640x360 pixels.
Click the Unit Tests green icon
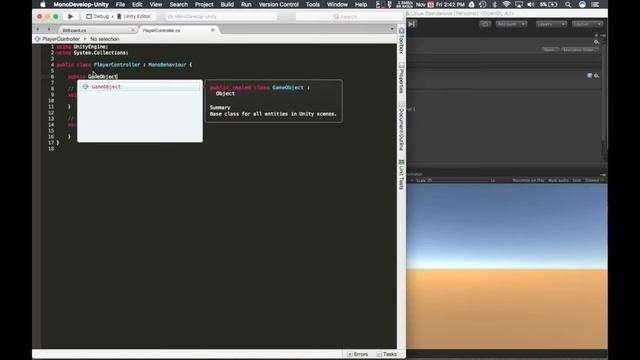[401, 162]
